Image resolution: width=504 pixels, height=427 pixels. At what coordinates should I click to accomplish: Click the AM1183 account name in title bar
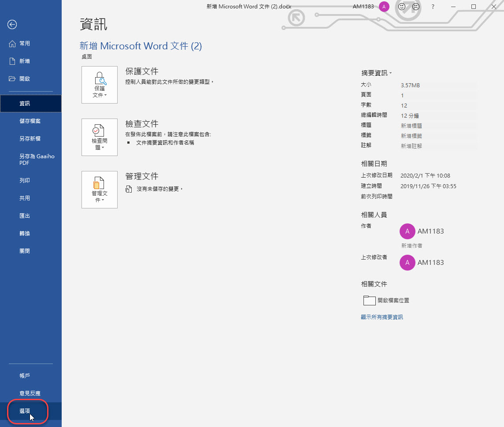click(363, 7)
